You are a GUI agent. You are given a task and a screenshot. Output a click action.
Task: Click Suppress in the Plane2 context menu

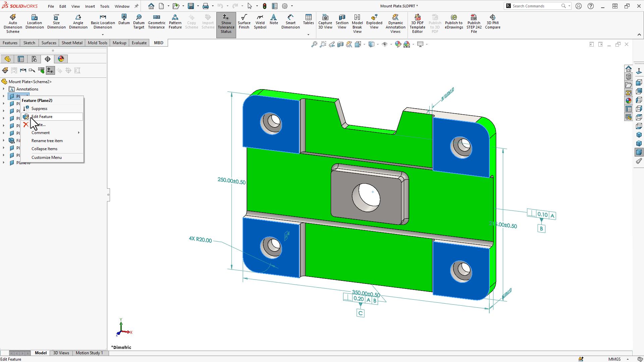(39, 108)
